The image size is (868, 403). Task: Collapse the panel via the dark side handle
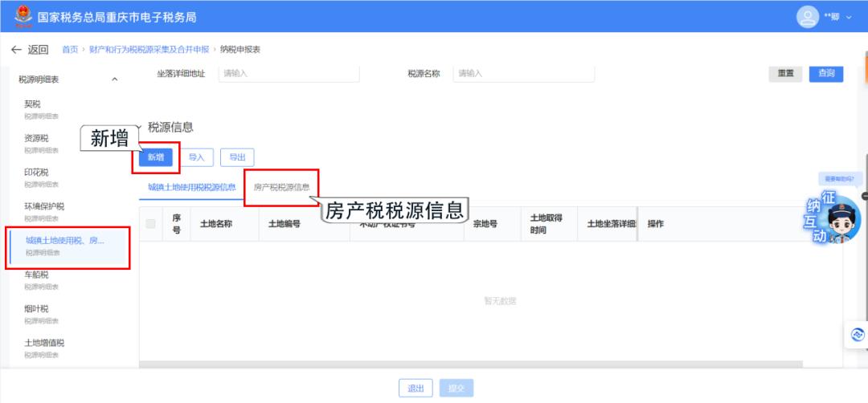click(864, 196)
